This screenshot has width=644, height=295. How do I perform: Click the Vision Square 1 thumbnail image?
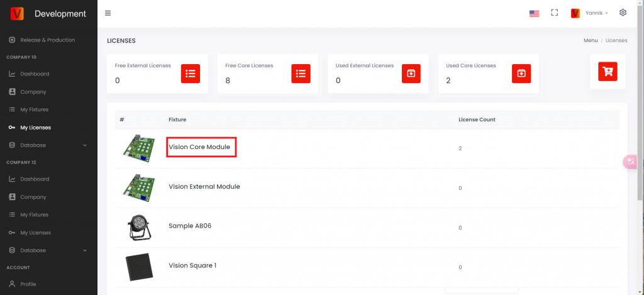tap(138, 267)
